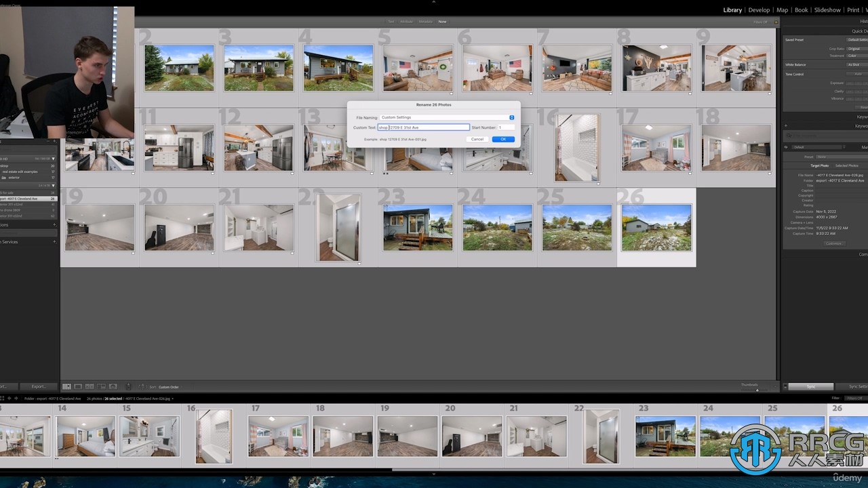Click Auto tone control button
The image size is (868, 488).
(857, 74)
